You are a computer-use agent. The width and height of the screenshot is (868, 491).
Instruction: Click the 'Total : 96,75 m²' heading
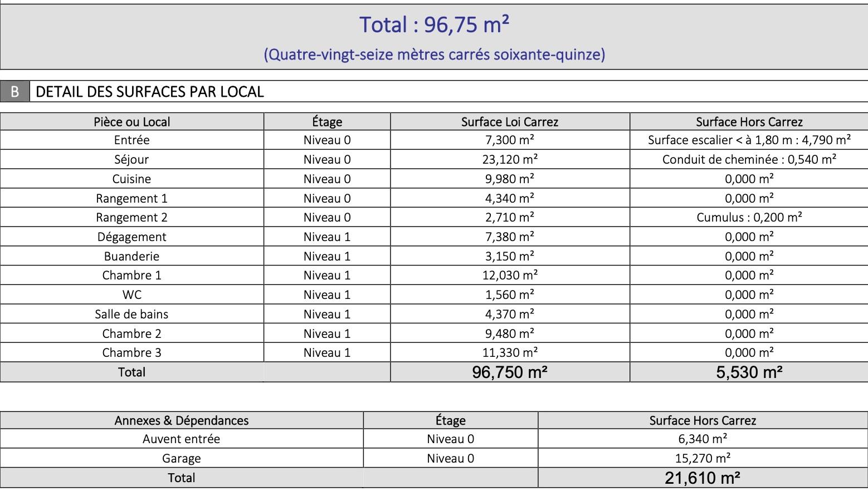(x=434, y=25)
